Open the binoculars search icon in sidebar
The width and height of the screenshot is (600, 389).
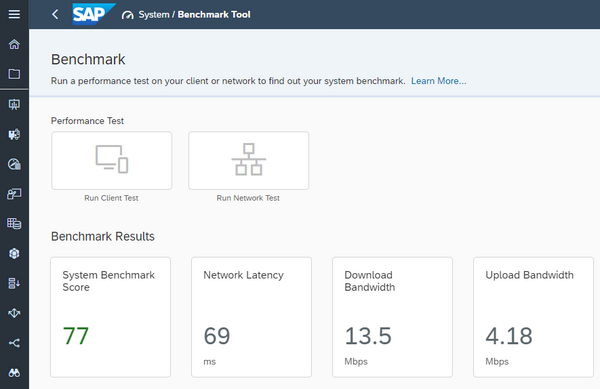pyautogui.click(x=14, y=373)
